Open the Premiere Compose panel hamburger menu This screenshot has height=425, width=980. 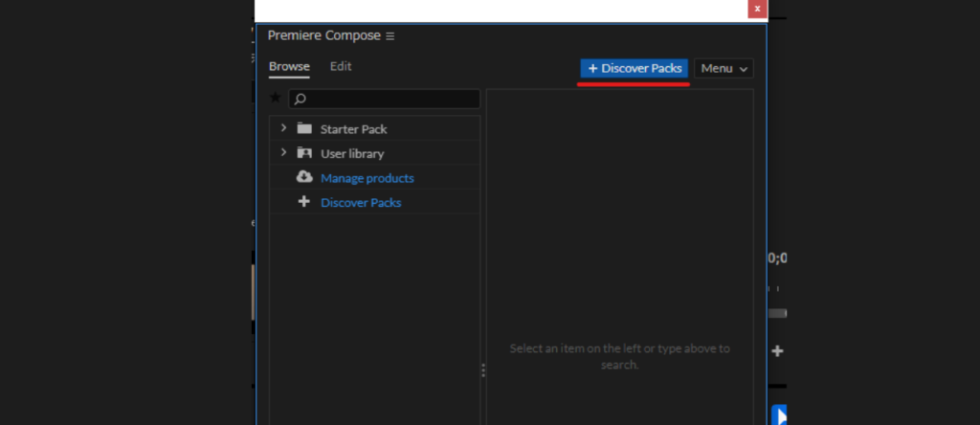point(390,36)
